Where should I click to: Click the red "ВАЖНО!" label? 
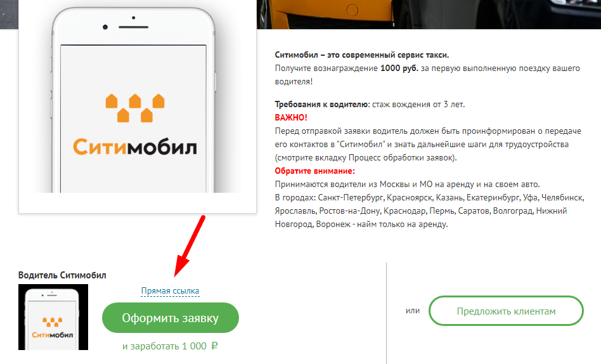[x=291, y=117]
